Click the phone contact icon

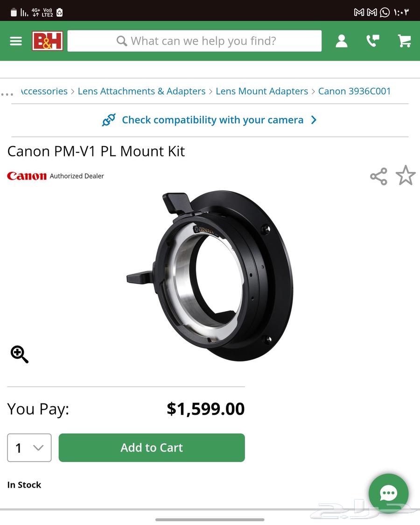tap(372, 41)
